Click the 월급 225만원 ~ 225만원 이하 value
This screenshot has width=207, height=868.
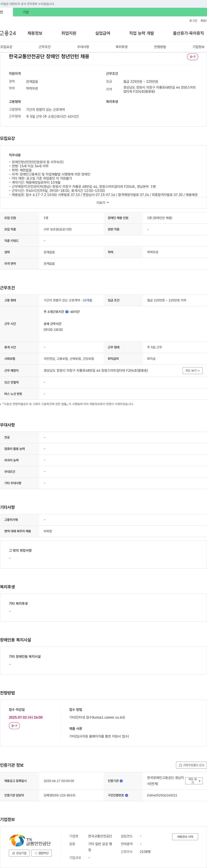coord(166,300)
